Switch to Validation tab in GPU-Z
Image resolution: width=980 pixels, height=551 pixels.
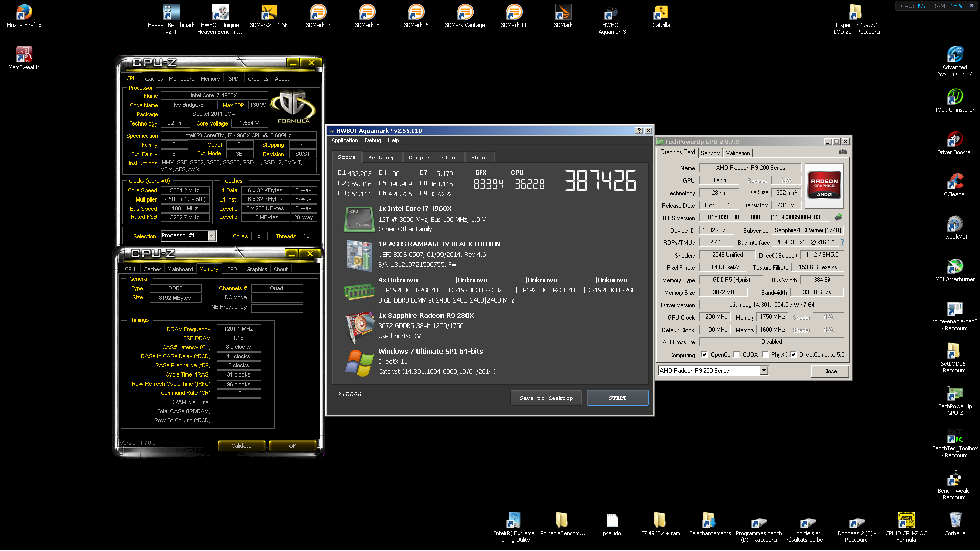(738, 153)
